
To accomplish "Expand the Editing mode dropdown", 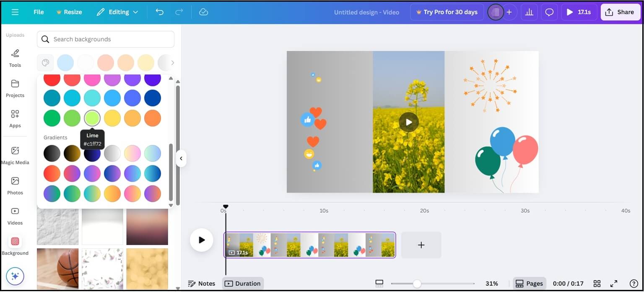I will pyautogui.click(x=117, y=12).
